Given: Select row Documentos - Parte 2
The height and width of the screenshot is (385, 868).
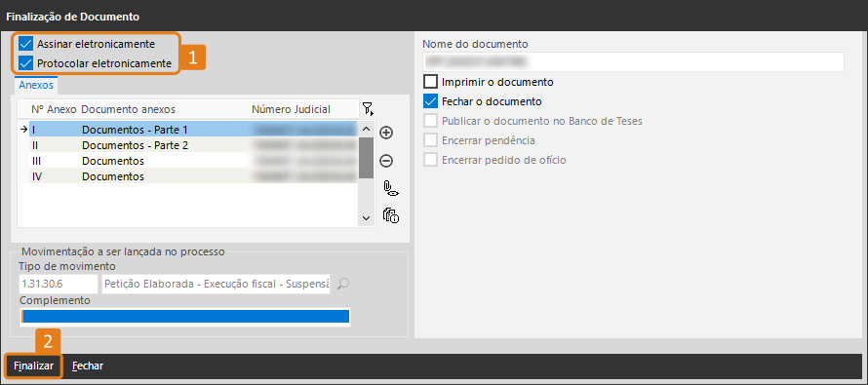Looking at the screenshot, I should pos(189,145).
